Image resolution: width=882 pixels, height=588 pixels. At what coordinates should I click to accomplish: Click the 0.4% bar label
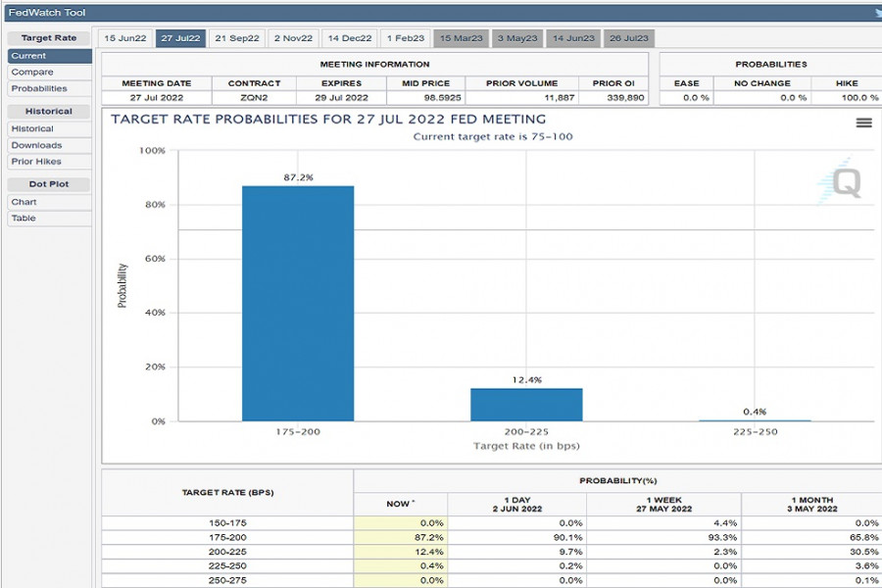pos(755,412)
